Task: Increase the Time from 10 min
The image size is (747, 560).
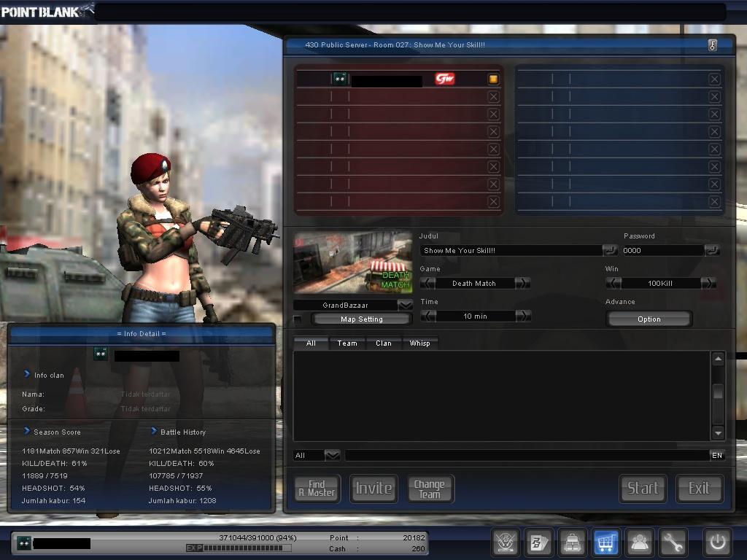Action: click(x=522, y=316)
